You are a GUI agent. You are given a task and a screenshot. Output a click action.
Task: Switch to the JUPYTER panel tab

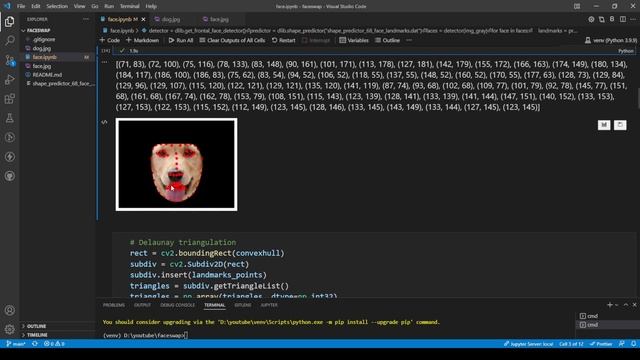pos(269,305)
